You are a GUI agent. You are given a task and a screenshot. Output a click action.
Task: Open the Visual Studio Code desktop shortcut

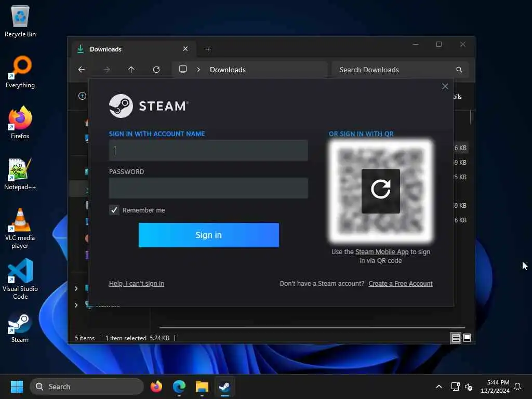[x=20, y=279]
